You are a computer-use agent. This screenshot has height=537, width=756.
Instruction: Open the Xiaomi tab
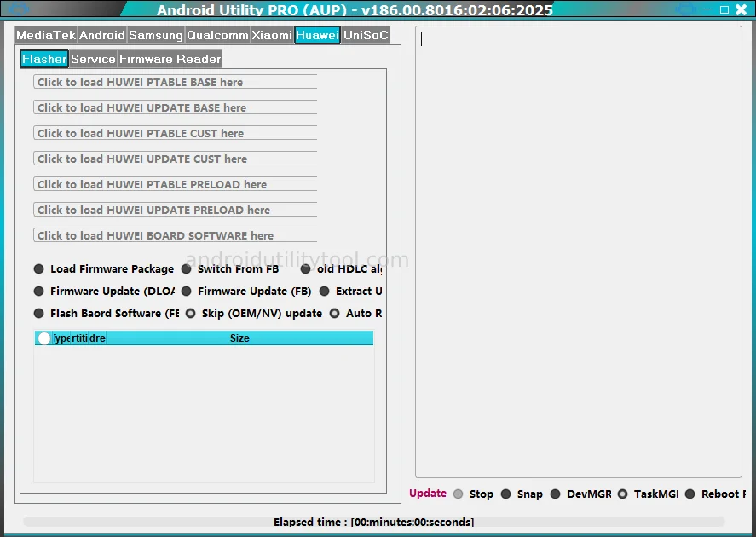[272, 35]
